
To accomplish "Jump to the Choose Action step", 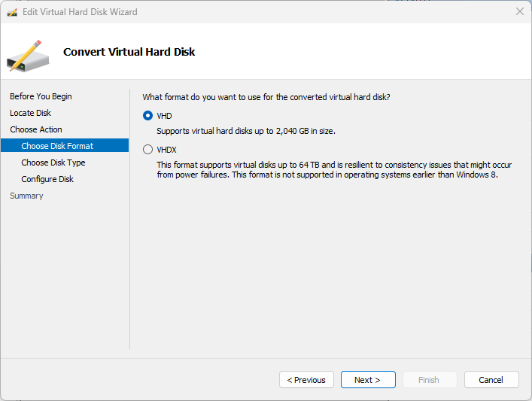I will pos(36,129).
